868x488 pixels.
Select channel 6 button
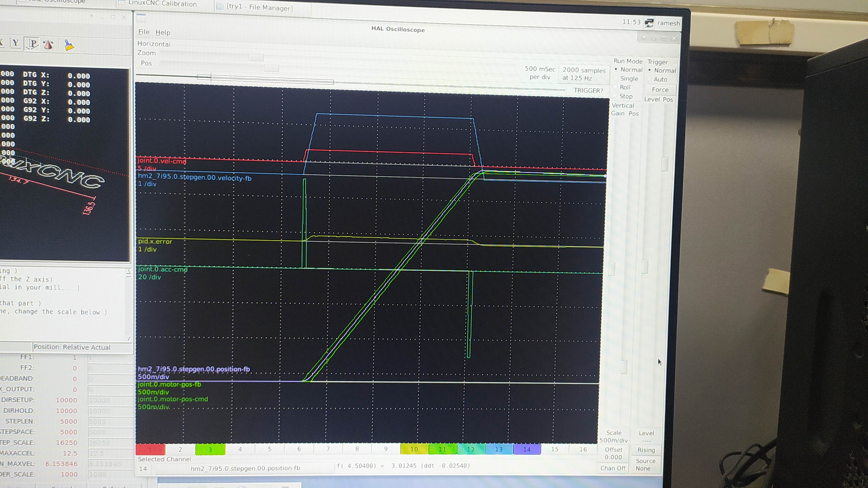pyautogui.click(x=299, y=449)
